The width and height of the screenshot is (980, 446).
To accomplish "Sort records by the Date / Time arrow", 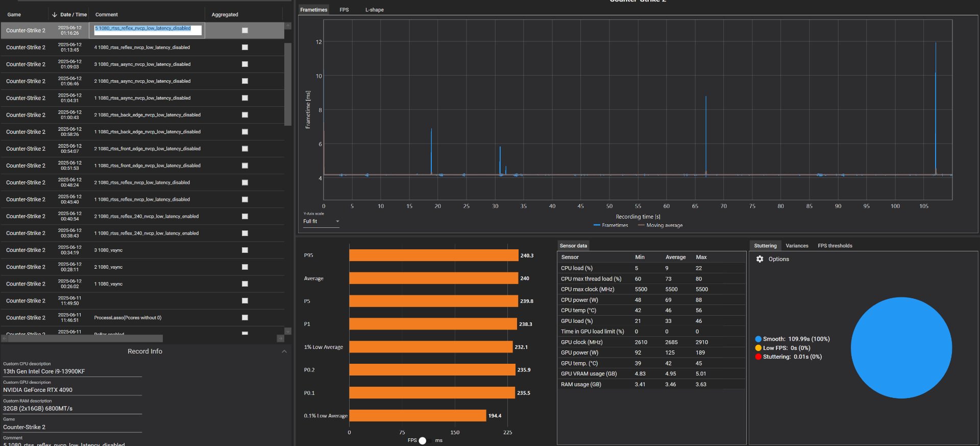I will click(55, 14).
